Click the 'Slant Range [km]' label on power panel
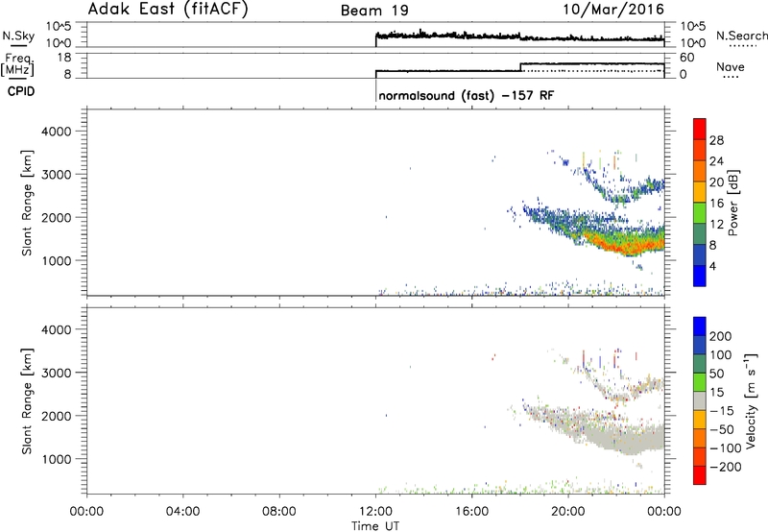The image size is (768, 532). point(27,203)
